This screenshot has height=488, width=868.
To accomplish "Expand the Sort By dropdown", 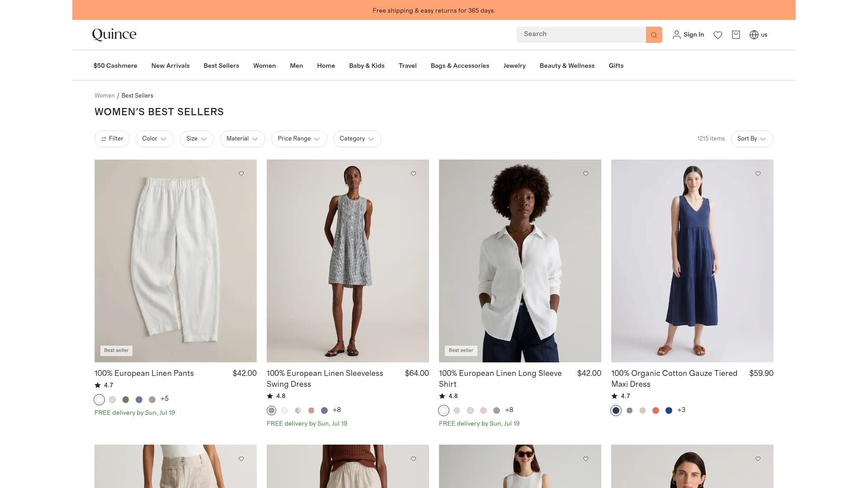I will (752, 139).
